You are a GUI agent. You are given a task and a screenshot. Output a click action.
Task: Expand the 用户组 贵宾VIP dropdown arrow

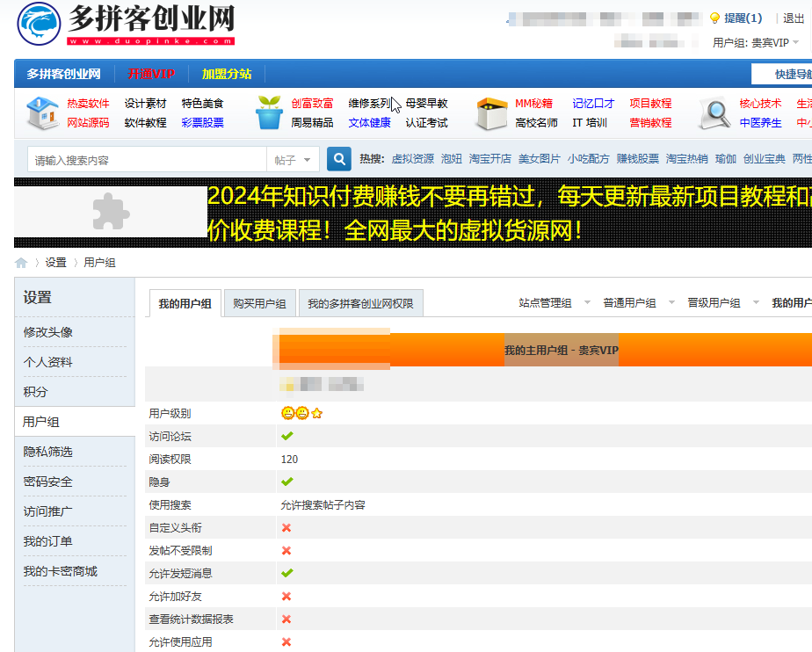coord(795,42)
